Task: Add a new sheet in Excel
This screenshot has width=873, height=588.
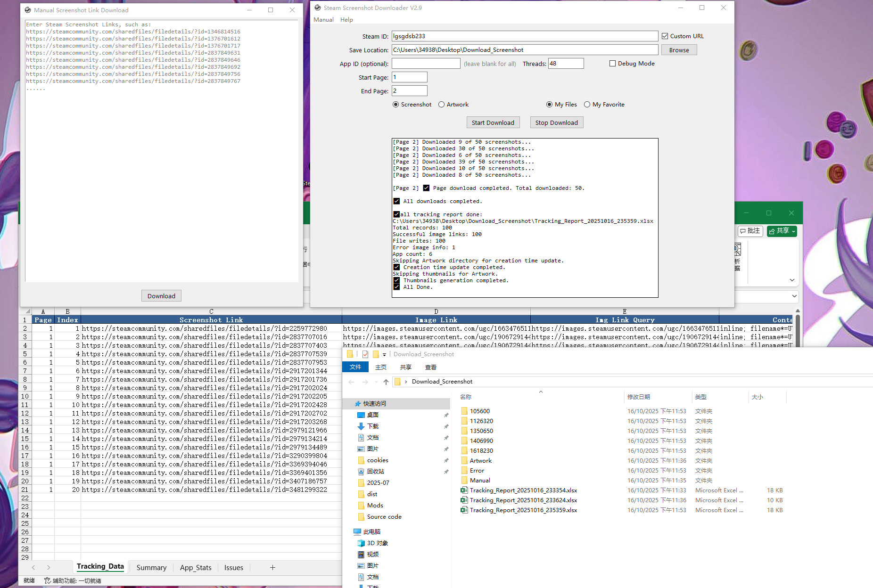Action: click(272, 567)
